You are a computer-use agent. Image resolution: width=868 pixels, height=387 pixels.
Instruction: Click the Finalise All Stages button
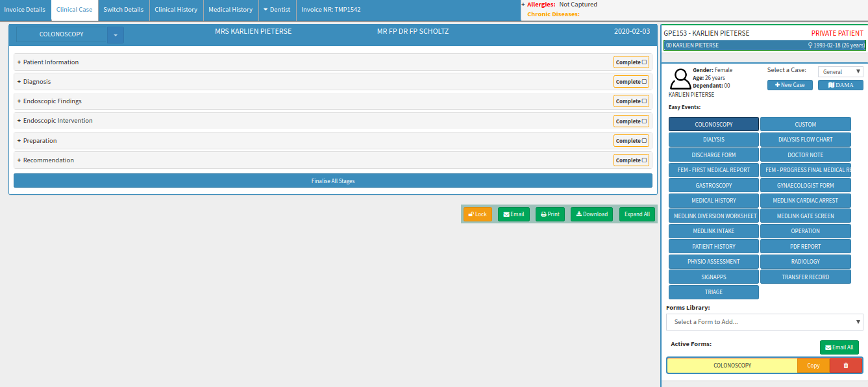coord(333,181)
